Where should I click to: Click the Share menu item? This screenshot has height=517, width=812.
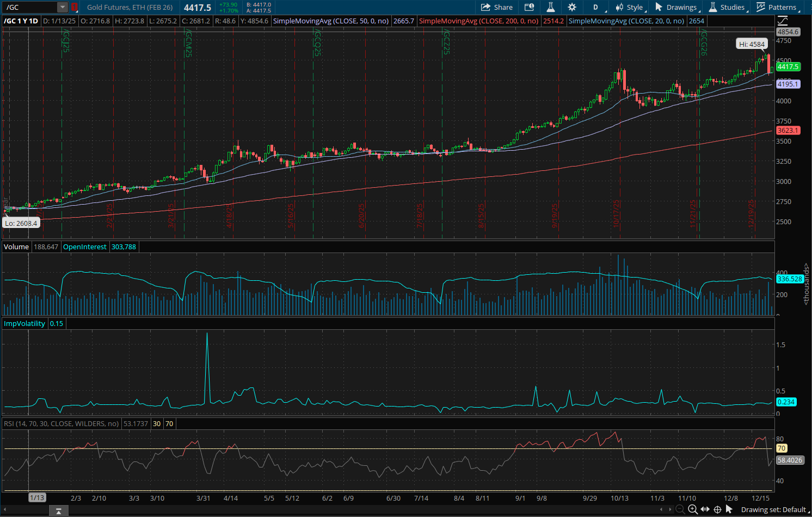[x=497, y=7]
